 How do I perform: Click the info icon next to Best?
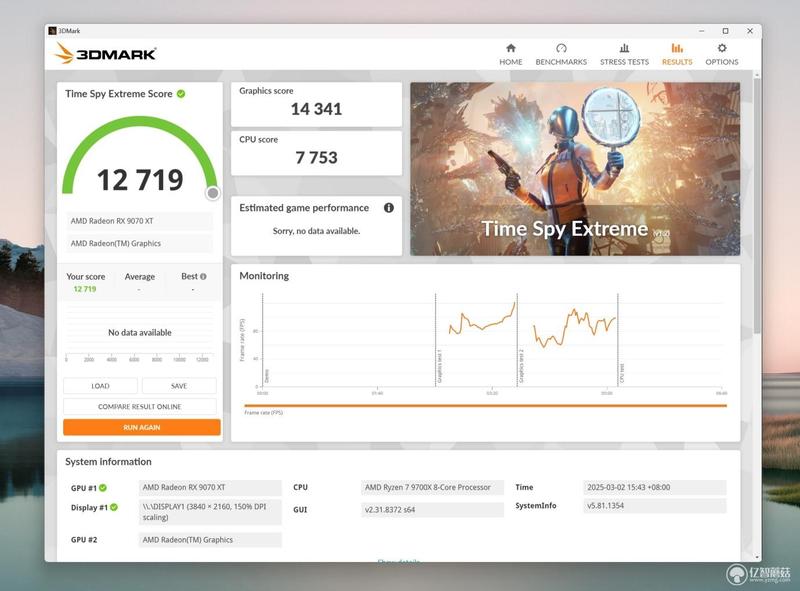(203, 277)
